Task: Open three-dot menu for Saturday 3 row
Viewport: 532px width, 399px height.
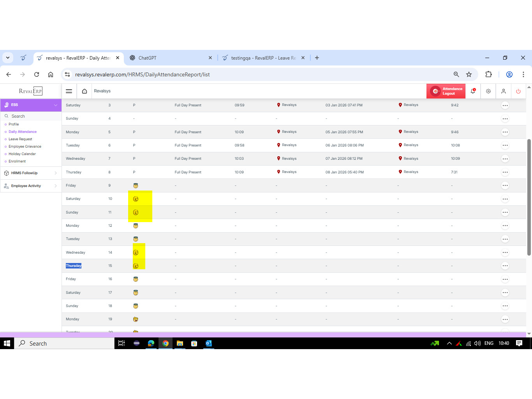Action: click(x=505, y=106)
